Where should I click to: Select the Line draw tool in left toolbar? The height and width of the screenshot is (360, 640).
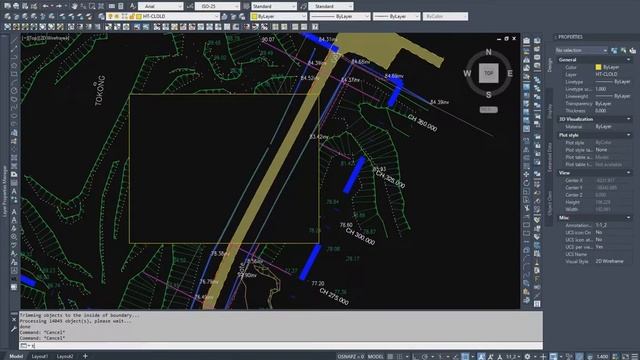point(14,40)
